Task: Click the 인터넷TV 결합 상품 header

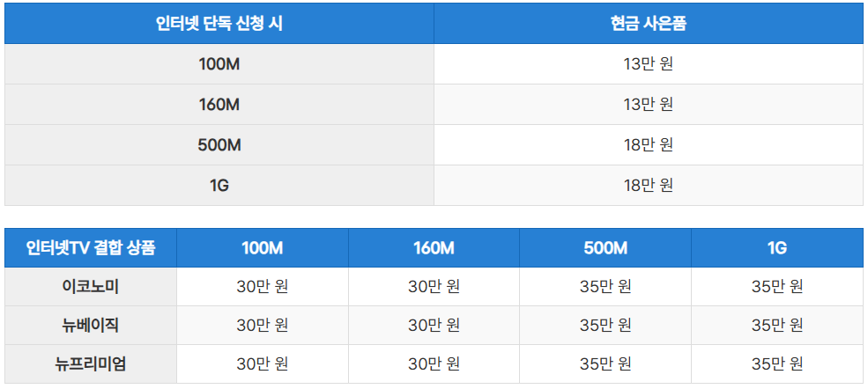Action: pyautogui.click(x=91, y=248)
